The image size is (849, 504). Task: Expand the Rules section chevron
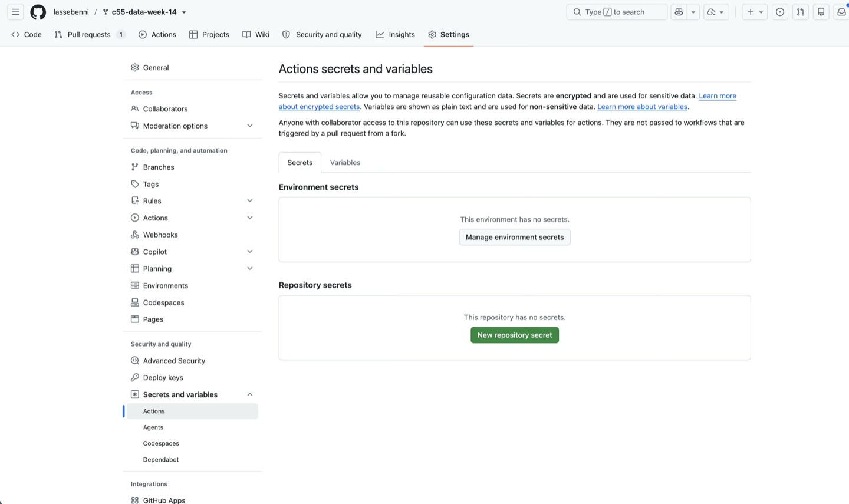[250, 201]
